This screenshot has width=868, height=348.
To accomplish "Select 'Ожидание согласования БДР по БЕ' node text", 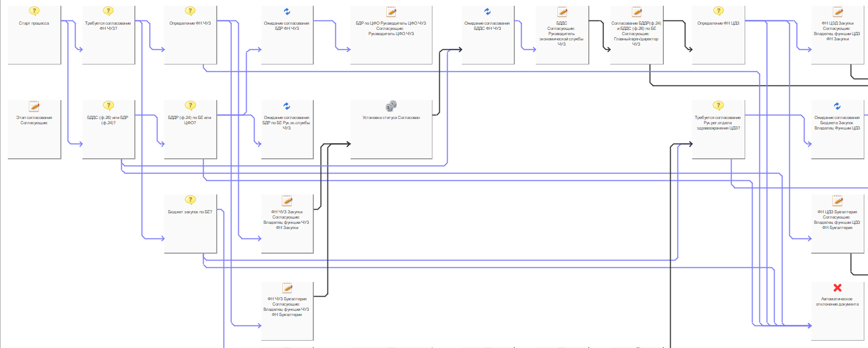I will (287, 123).
